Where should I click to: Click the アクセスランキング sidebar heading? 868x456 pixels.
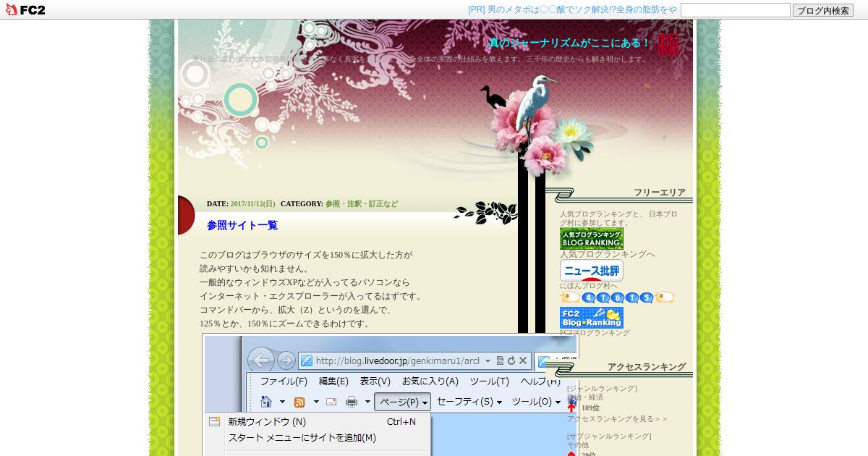coord(647,367)
